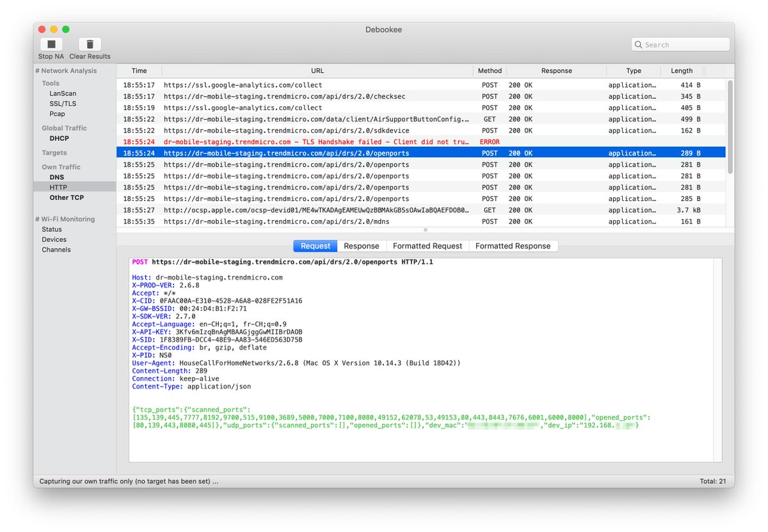
Task: Select DHCP under Global Traffic
Action: pos(59,138)
